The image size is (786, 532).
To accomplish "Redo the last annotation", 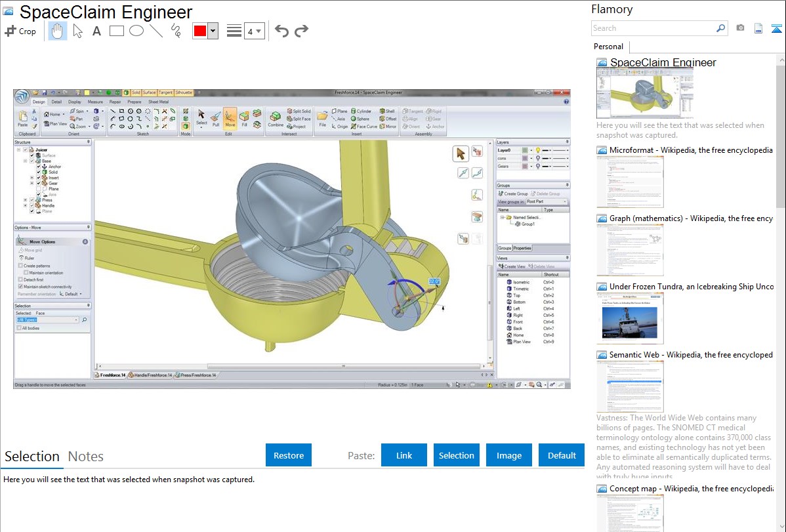I will coord(301,31).
